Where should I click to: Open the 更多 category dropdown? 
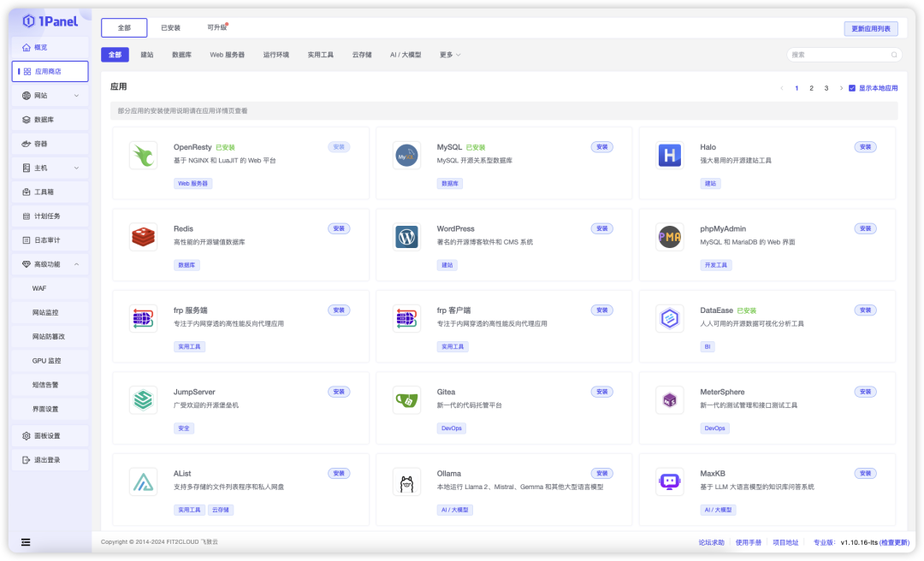click(x=450, y=55)
